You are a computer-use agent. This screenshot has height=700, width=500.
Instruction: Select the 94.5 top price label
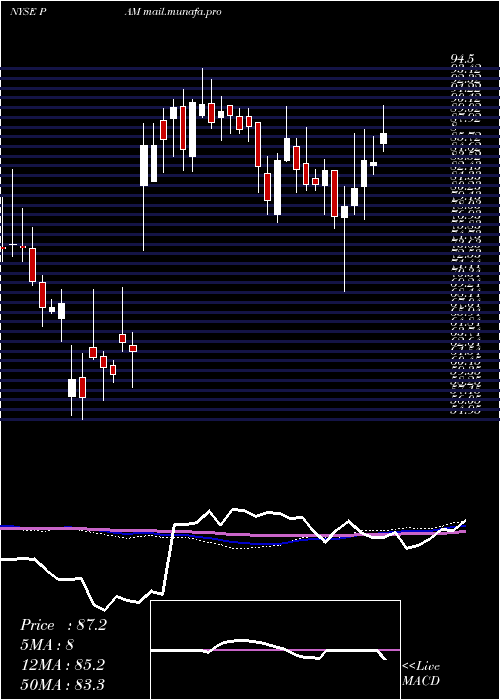point(462,59)
